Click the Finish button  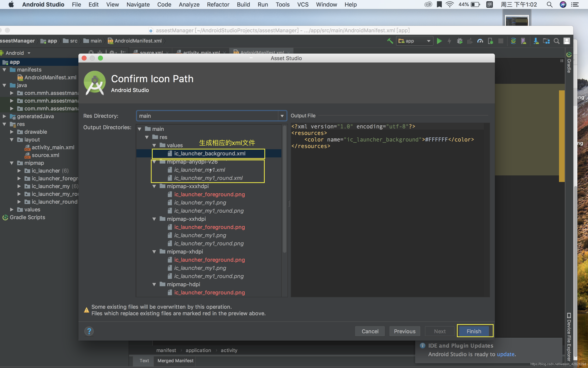tap(473, 331)
